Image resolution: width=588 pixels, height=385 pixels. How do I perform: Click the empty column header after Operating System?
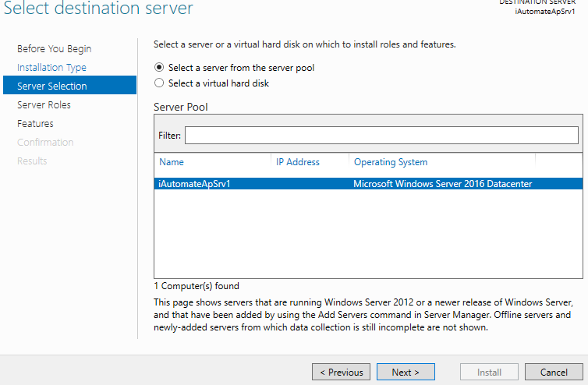pos(558,162)
